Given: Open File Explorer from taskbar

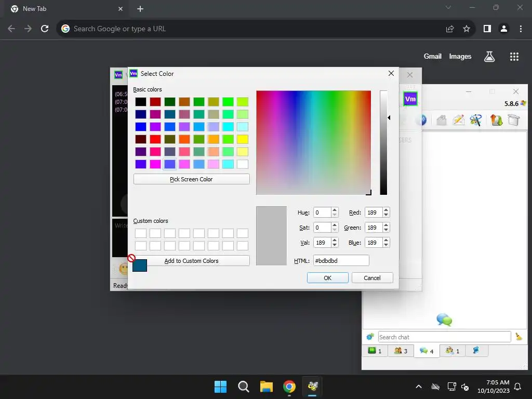Looking at the screenshot, I should tap(267, 387).
